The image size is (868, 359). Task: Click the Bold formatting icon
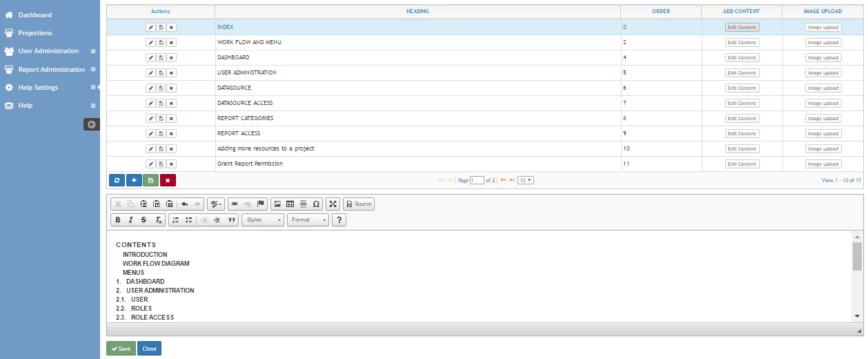point(118,220)
